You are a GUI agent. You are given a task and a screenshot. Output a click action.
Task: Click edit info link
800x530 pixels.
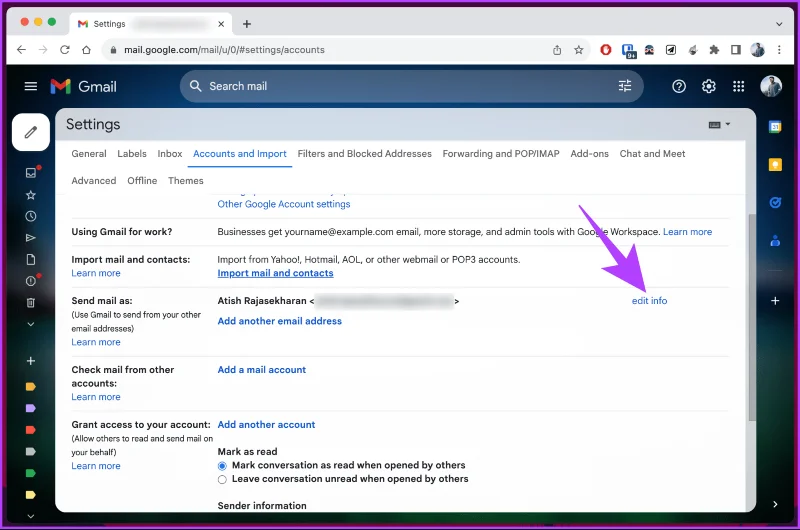649,301
